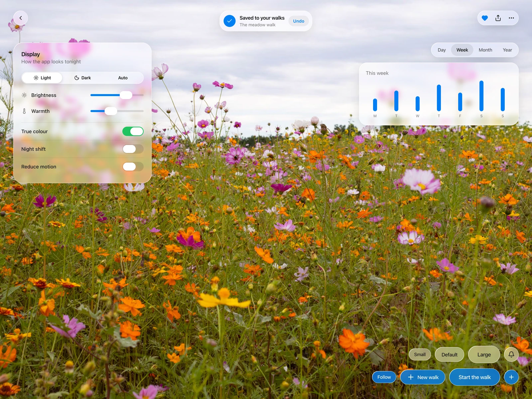This screenshot has width=532, height=399.
Task: Click the Monday bar in chart
Action: click(x=375, y=105)
